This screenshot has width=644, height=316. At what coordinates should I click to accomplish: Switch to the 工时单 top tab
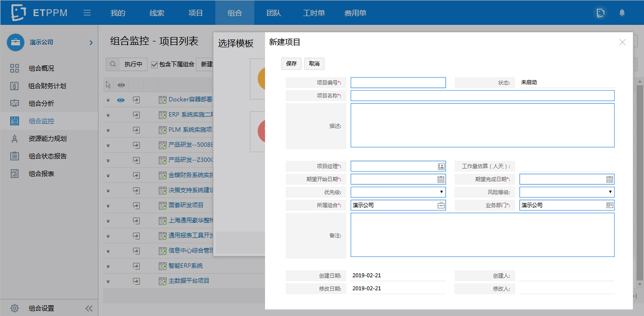(314, 13)
